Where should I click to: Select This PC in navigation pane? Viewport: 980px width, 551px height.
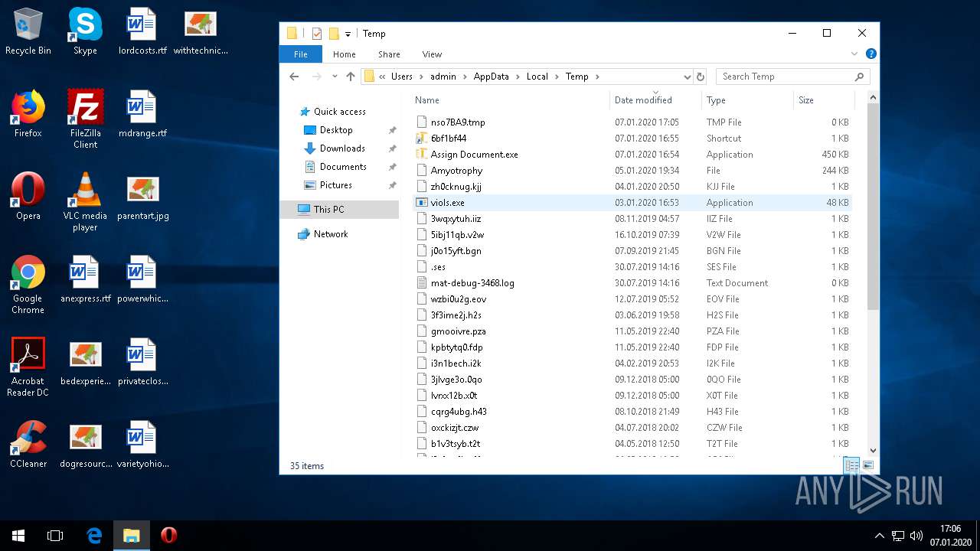click(340, 210)
